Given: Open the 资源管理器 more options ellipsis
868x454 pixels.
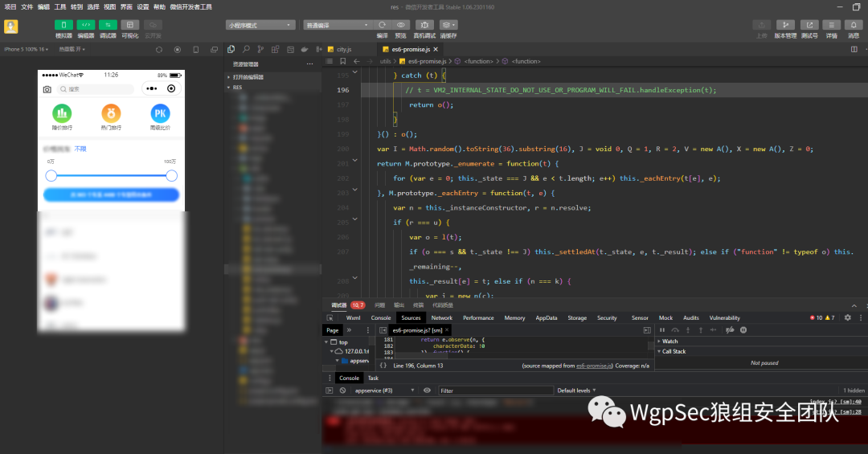Looking at the screenshot, I should [309, 64].
